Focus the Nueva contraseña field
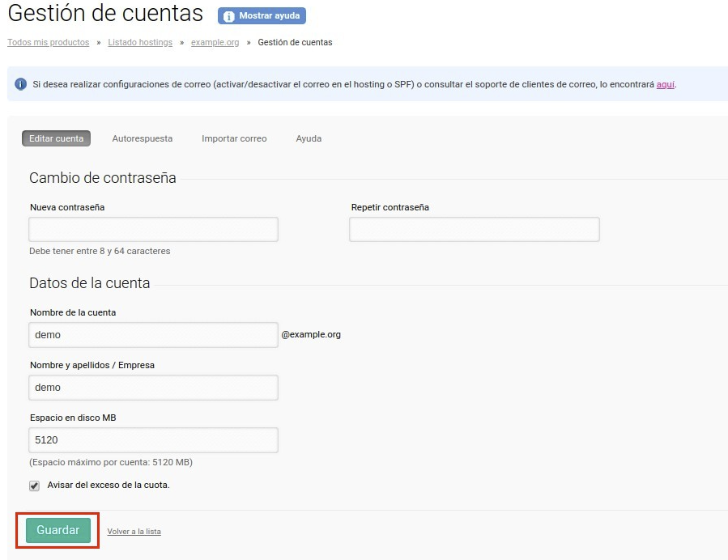The height and width of the screenshot is (560, 728). click(x=153, y=229)
